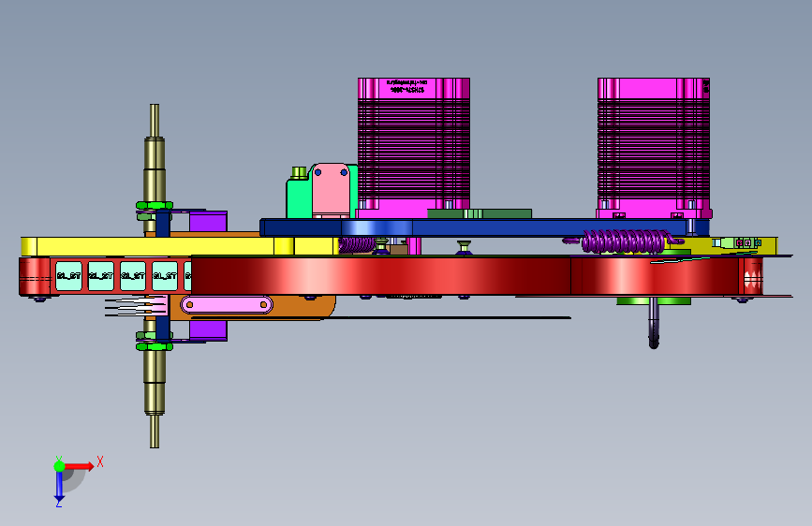Click the green Y axis dot of the triad

coord(59,466)
